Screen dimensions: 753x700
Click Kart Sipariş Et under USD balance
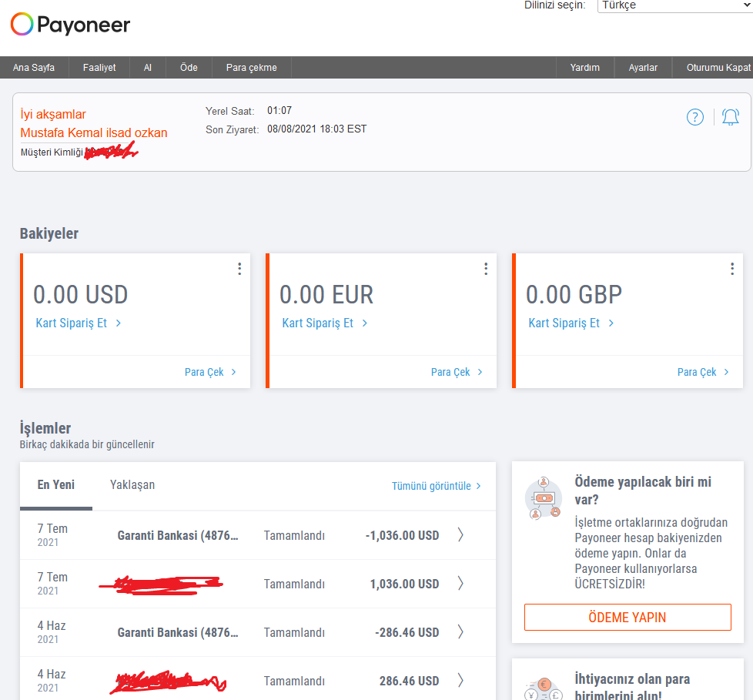click(x=79, y=323)
